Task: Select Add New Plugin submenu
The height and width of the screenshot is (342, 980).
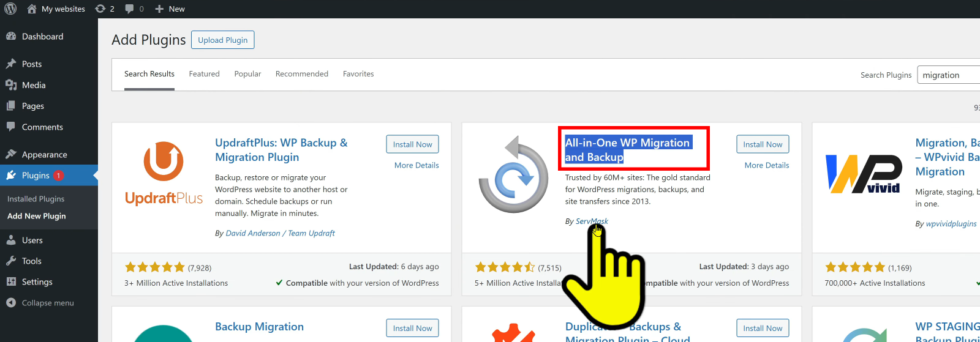Action: [x=37, y=216]
